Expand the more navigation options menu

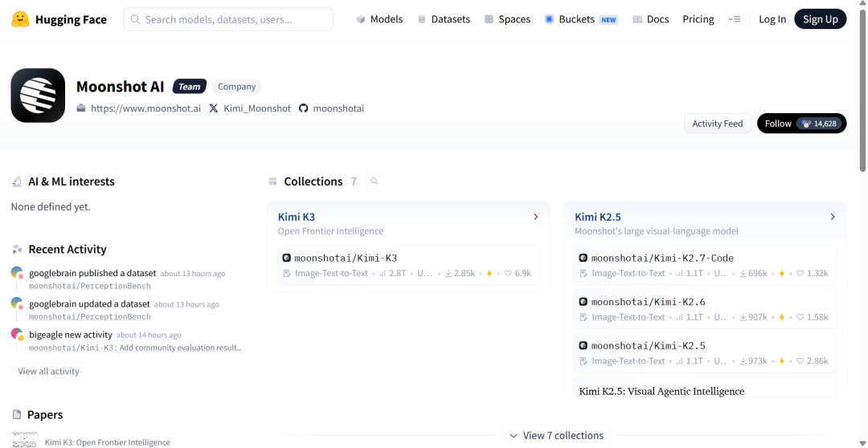coord(734,19)
